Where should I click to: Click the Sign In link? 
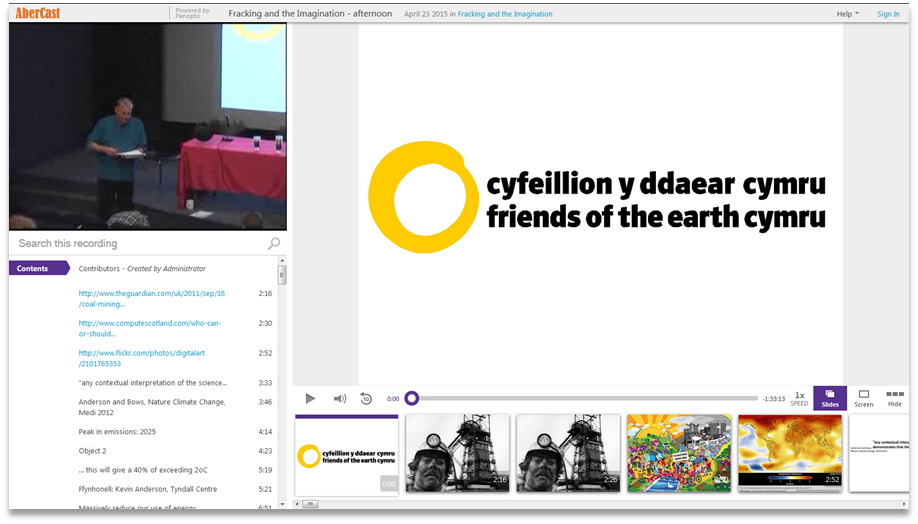coord(888,14)
